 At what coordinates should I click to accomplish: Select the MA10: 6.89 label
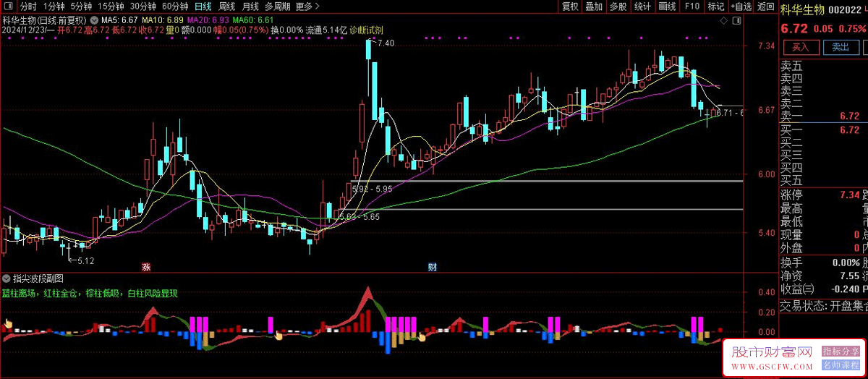[162, 20]
